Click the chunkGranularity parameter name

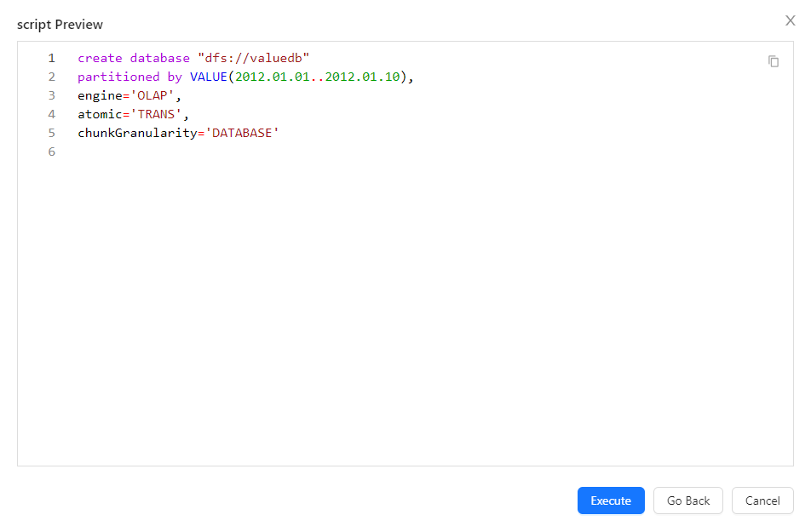pos(136,134)
